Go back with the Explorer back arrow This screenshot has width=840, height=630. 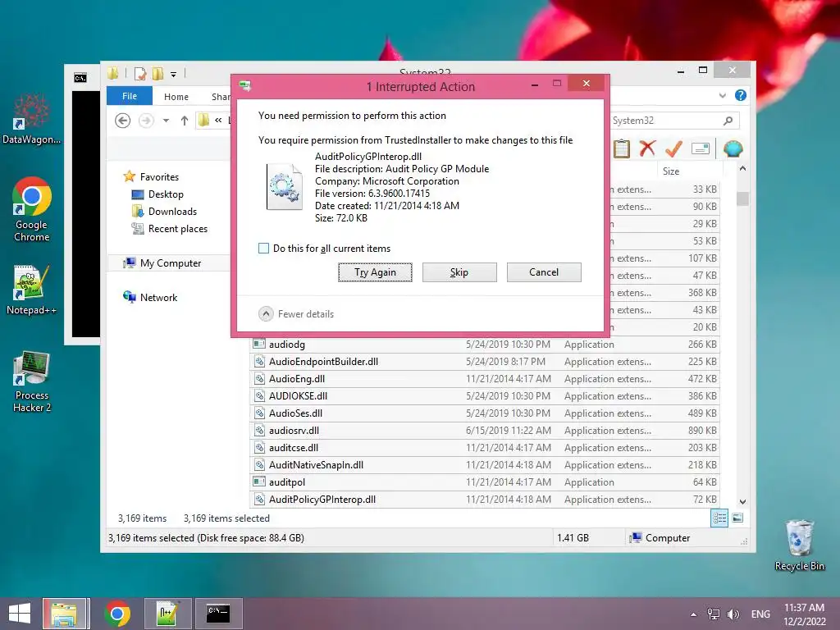coord(123,121)
